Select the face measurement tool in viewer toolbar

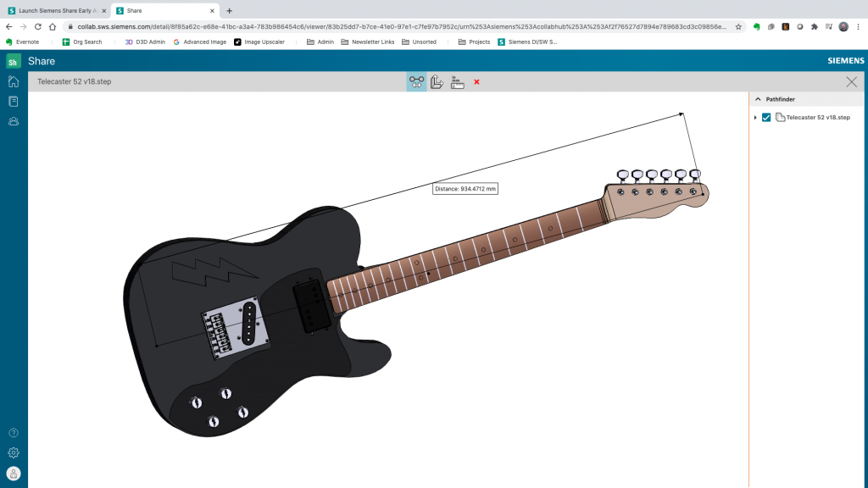(x=437, y=82)
